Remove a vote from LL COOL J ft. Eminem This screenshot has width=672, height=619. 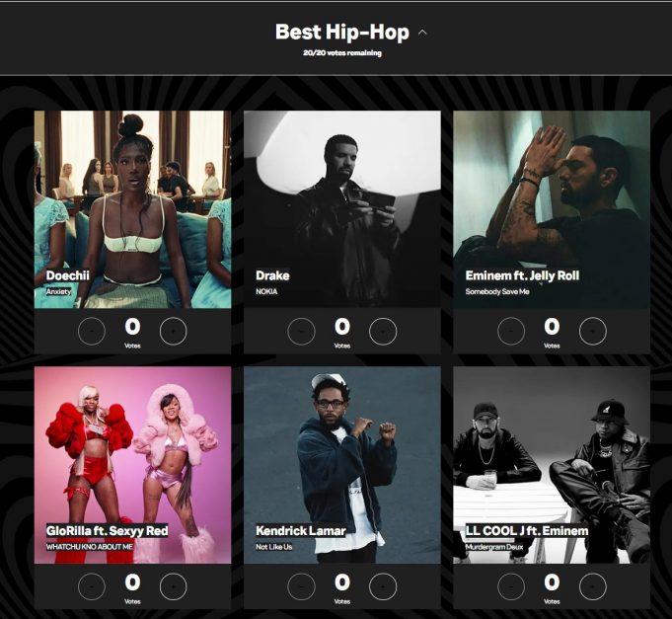[511, 586]
